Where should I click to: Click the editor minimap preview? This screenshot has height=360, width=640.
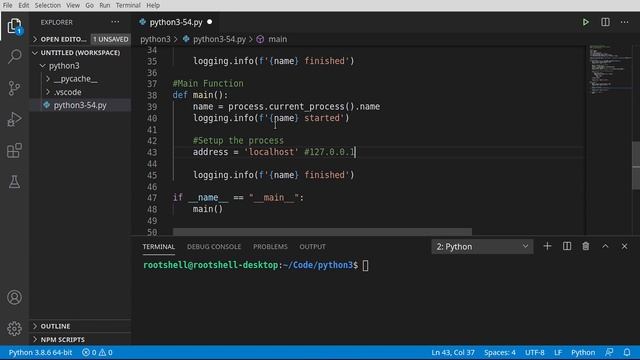coord(609,69)
